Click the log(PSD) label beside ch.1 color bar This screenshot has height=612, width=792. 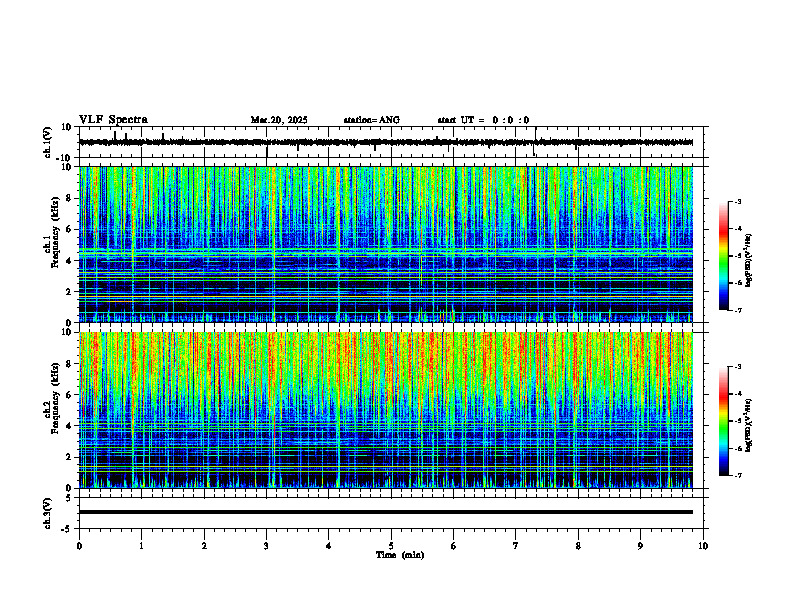(x=750, y=260)
